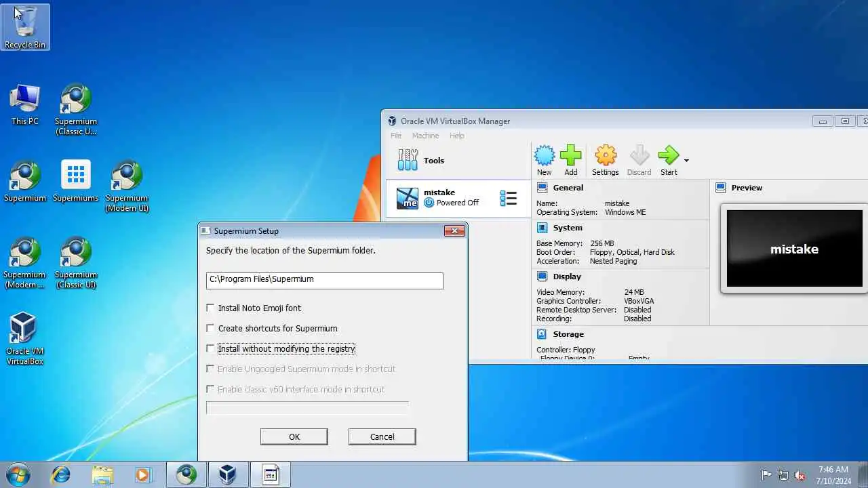Switch to VirtualBox taskbar button
This screenshot has width=868, height=488.
pyautogui.click(x=228, y=474)
